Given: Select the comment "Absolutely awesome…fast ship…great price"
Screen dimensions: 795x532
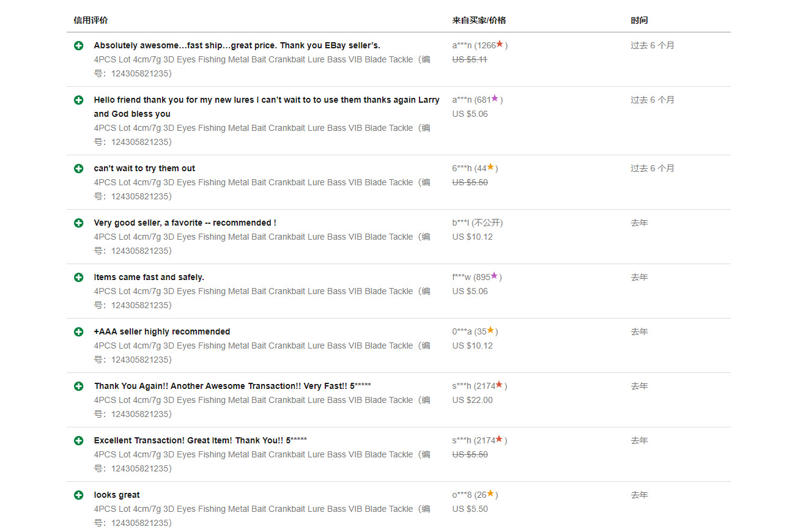Looking at the screenshot, I should [x=237, y=45].
